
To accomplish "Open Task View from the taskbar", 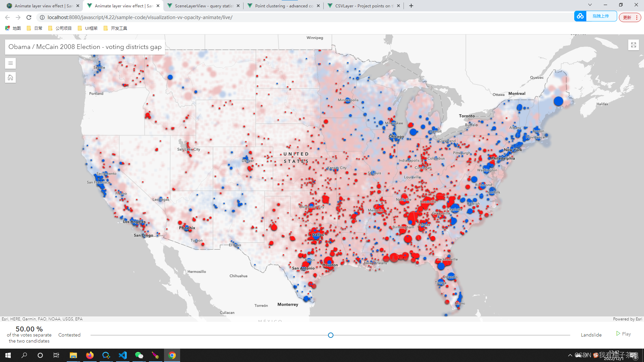I will (x=56, y=355).
